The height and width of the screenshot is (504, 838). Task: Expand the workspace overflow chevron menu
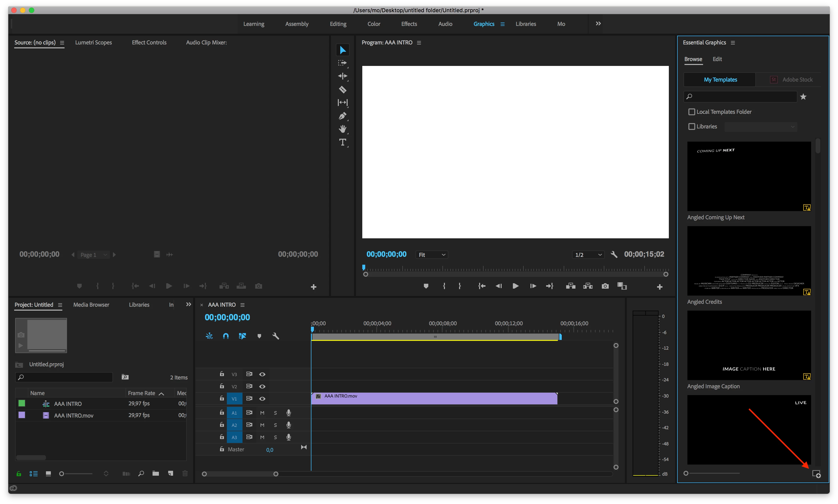point(598,23)
